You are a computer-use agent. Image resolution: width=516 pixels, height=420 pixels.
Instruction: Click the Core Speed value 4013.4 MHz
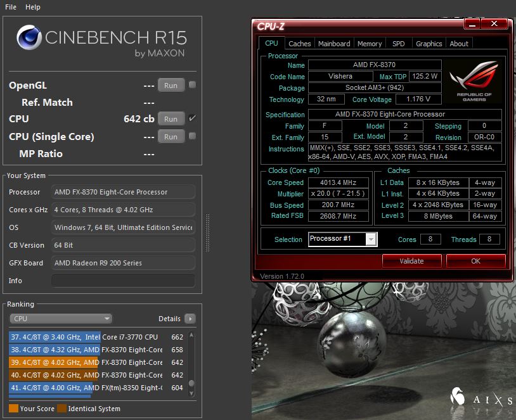click(339, 182)
